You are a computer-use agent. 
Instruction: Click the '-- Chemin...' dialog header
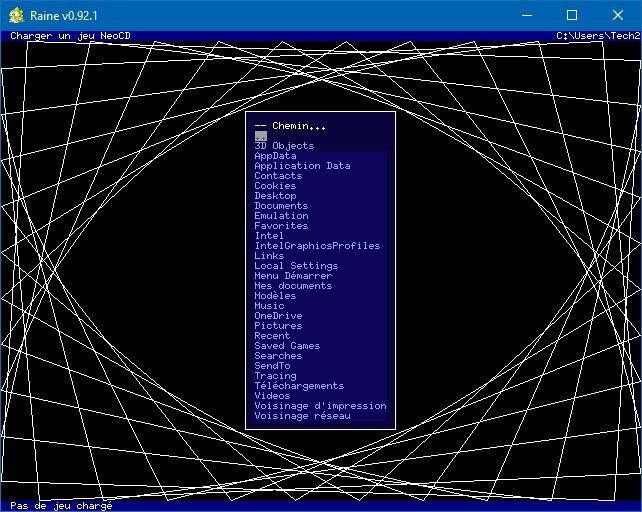(290, 126)
